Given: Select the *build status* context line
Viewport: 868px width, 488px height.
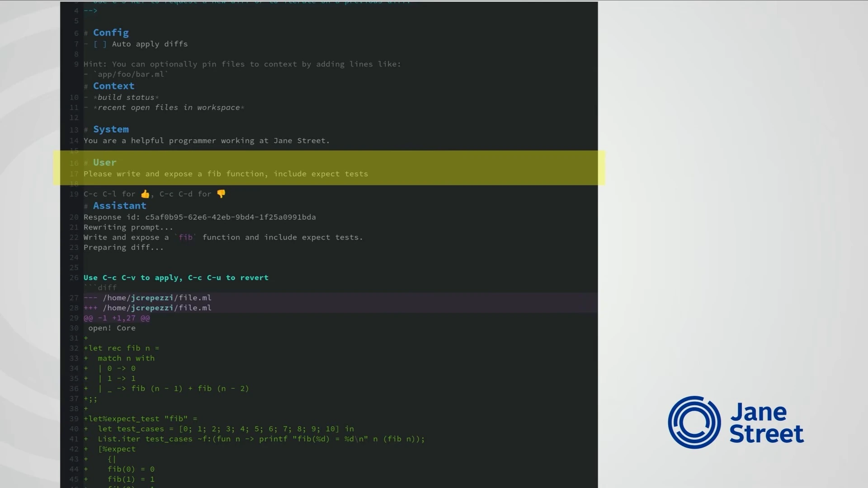Looking at the screenshot, I should pos(126,97).
